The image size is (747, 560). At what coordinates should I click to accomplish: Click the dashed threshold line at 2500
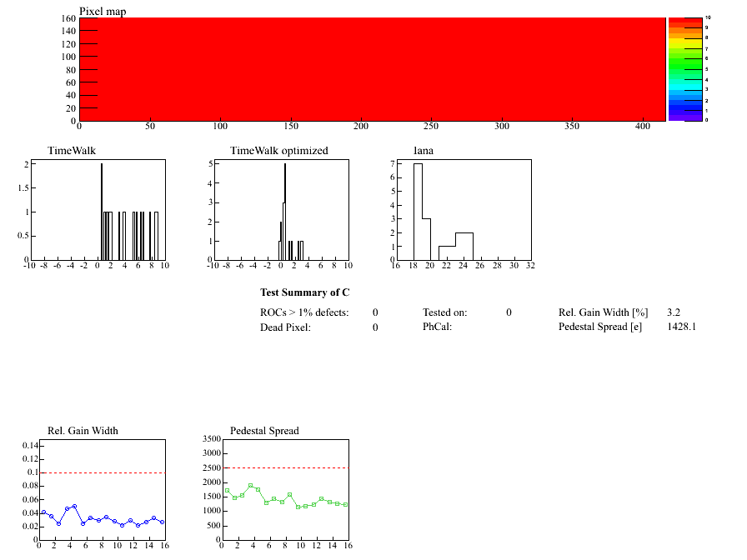(284, 467)
